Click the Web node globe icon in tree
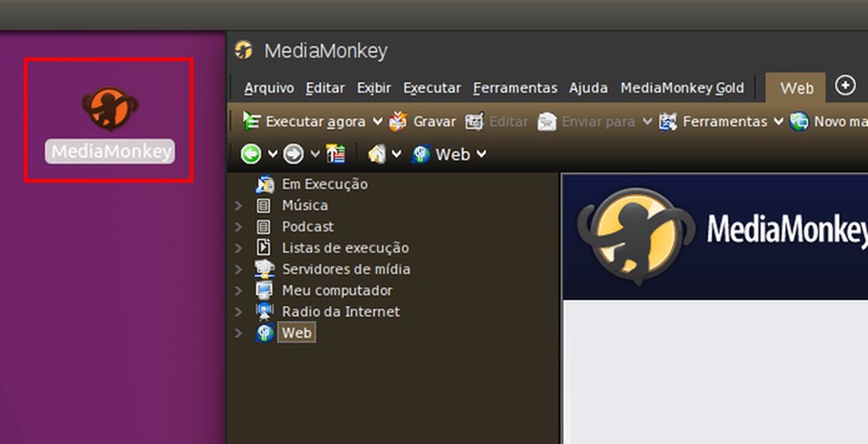868x444 pixels. [265, 333]
